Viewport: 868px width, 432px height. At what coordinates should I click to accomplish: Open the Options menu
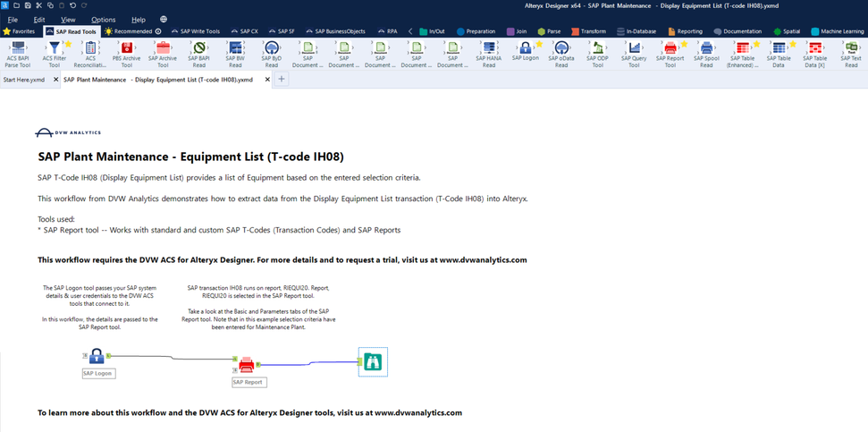click(x=104, y=20)
